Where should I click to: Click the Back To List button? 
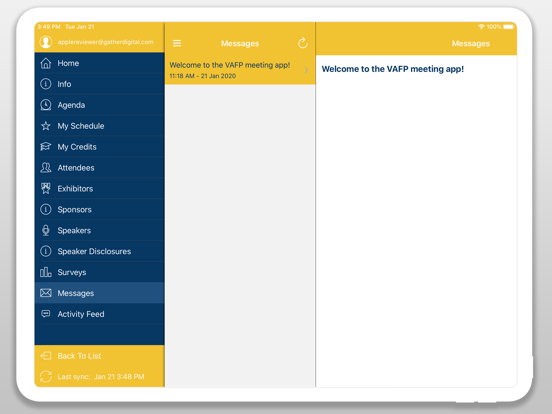click(x=100, y=356)
